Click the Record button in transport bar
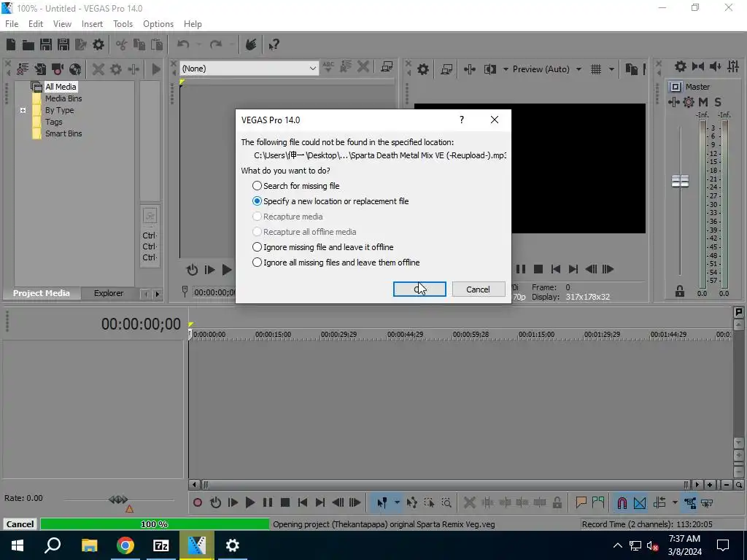747x560 pixels. (x=198, y=502)
